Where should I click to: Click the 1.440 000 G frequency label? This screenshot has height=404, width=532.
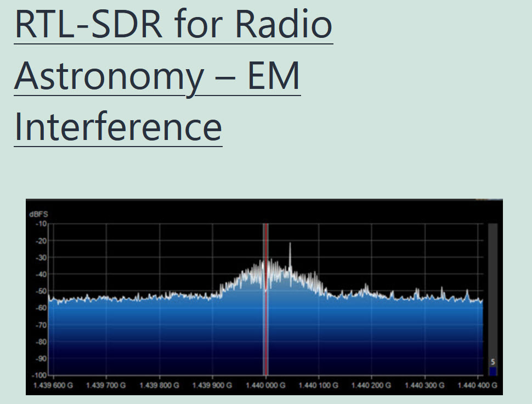click(x=267, y=386)
